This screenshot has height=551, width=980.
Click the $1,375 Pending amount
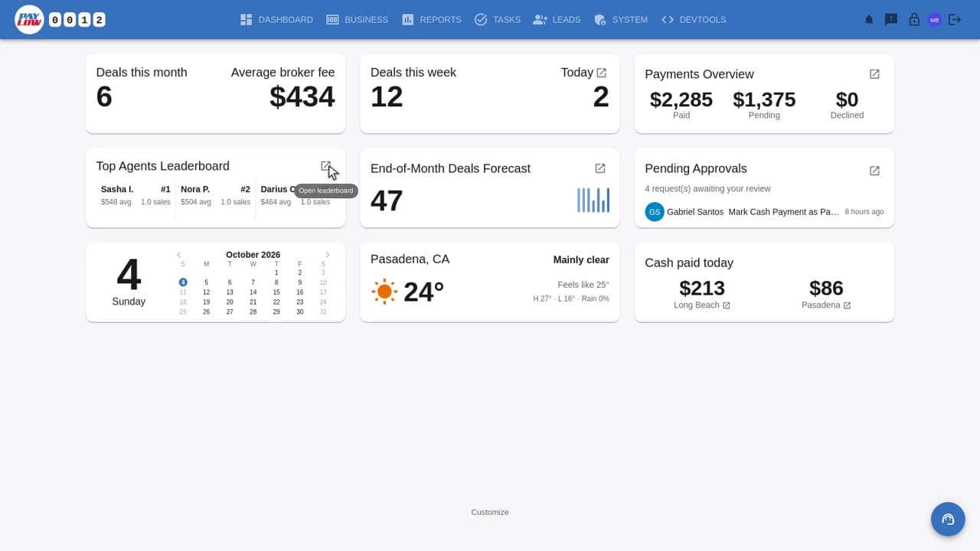[x=764, y=100]
